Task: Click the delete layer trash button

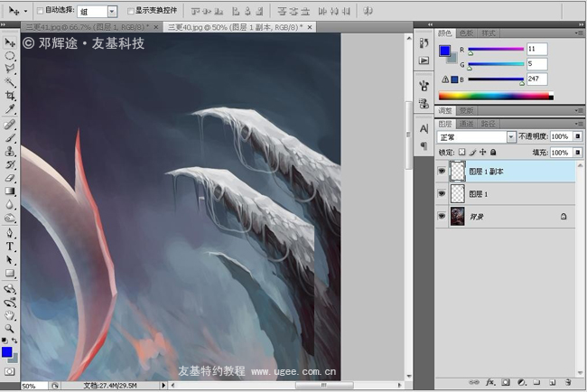Action: pyautogui.click(x=568, y=382)
